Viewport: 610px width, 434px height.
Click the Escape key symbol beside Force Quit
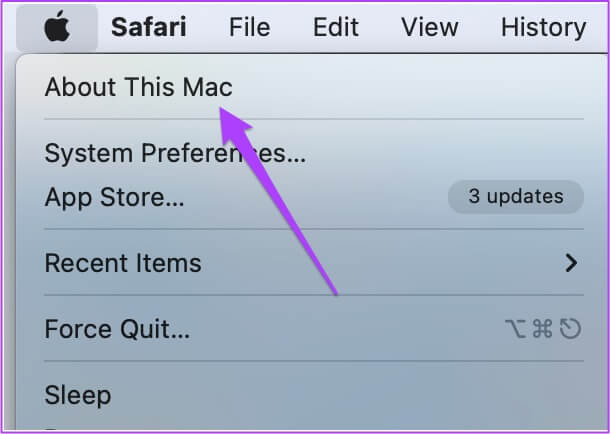pyautogui.click(x=571, y=329)
